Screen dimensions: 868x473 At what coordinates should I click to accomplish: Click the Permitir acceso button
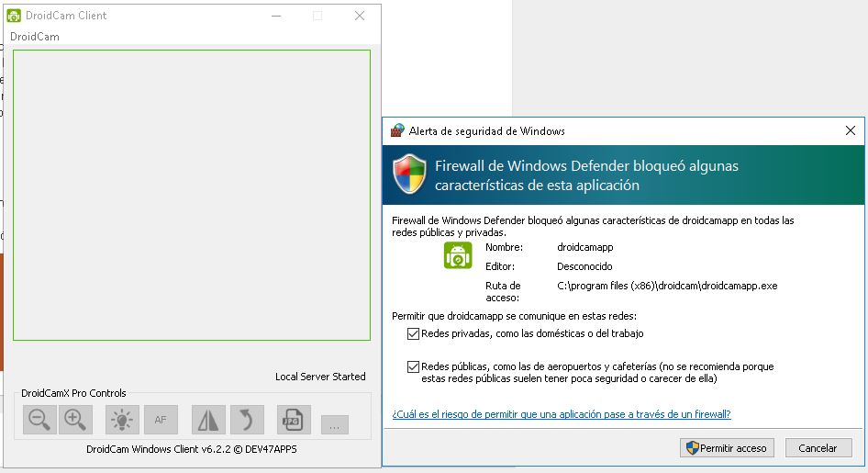pyautogui.click(x=727, y=448)
